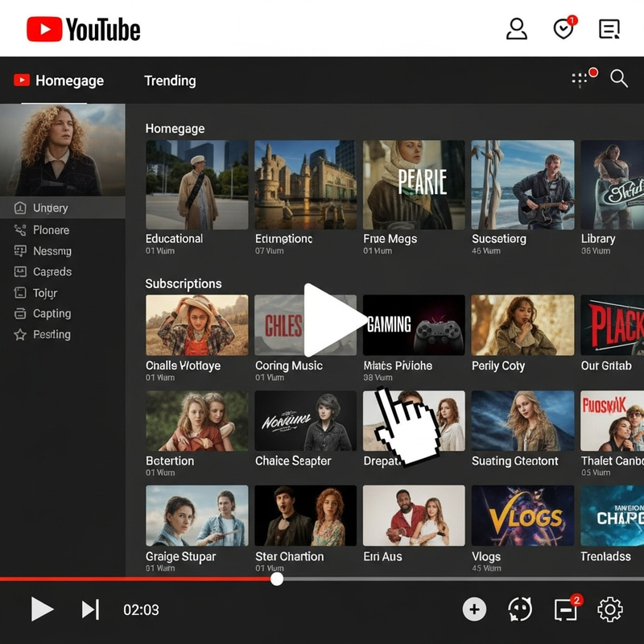Click the video progress bar handle
This screenshot has height=644, width=644.
coord(277,579)
